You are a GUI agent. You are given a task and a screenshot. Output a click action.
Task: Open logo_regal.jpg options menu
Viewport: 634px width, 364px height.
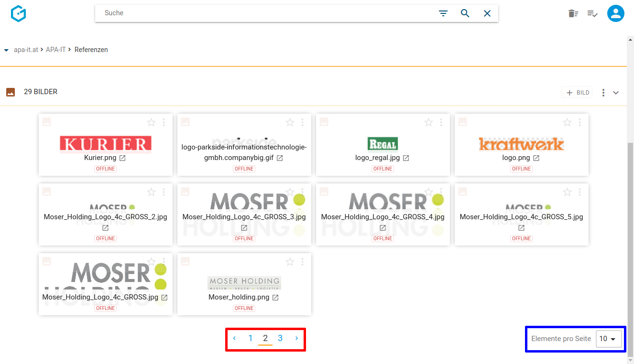441,122
